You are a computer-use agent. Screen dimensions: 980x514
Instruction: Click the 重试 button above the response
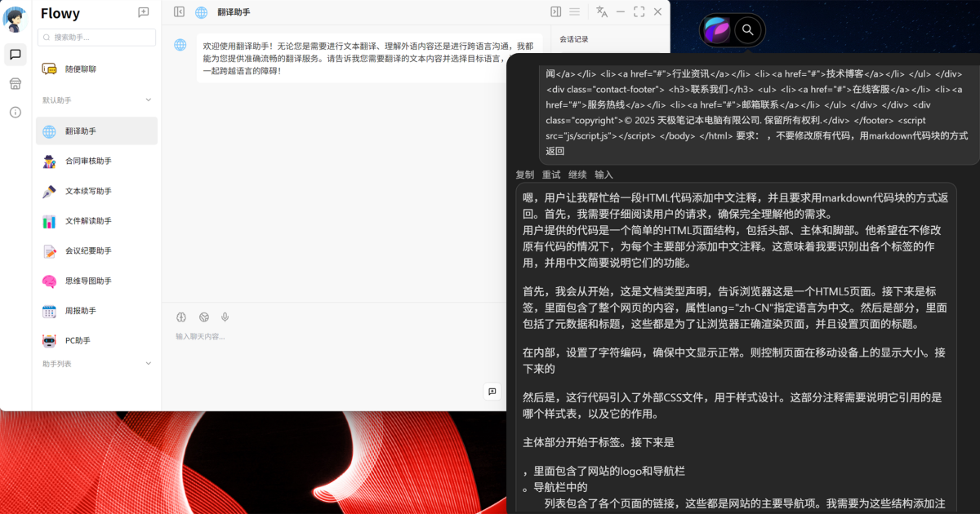551,175
